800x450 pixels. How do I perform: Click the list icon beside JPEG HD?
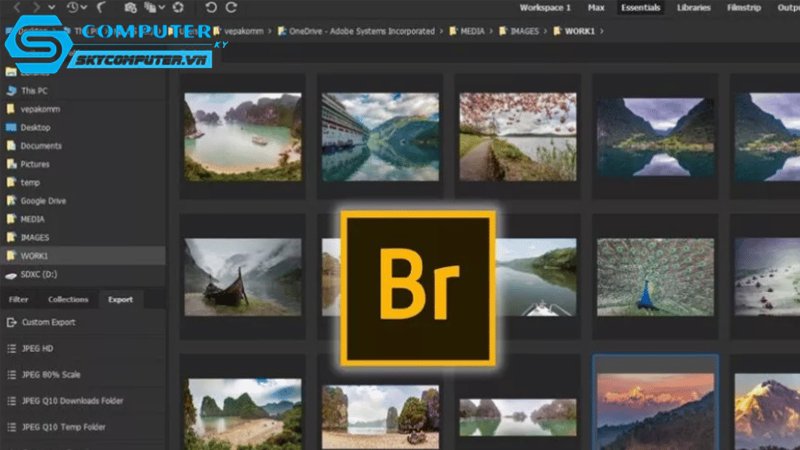point(11,348)
